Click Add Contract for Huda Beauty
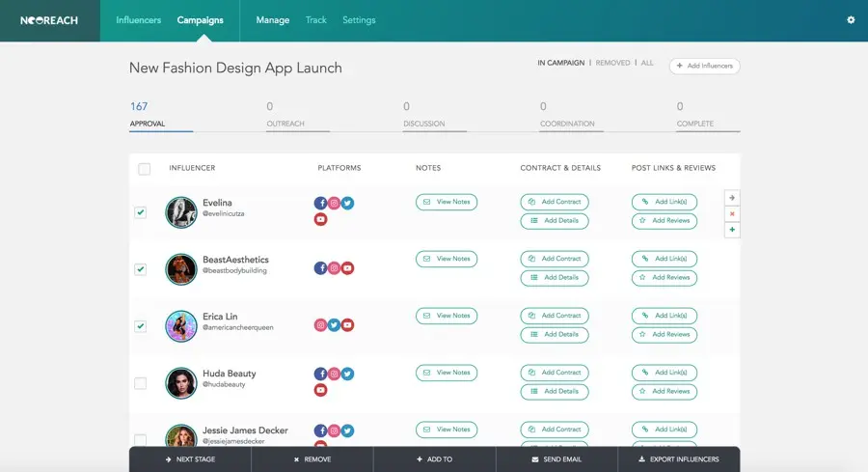This screenshot has height=472, width=868. pos(555,373)
